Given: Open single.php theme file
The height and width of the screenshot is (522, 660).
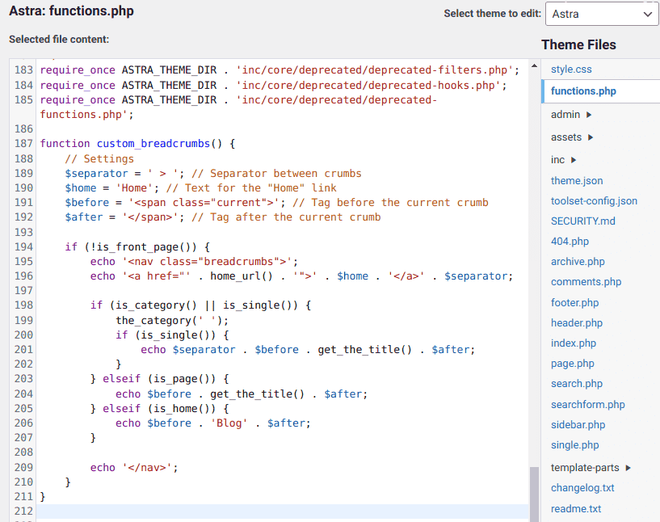Looking at the screenshot, I should (575, 445).
